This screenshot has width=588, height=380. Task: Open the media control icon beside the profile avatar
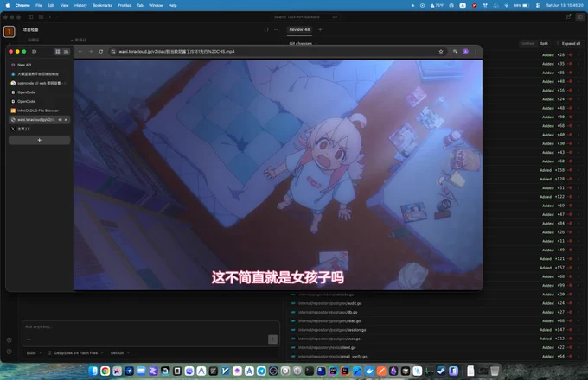455,51
